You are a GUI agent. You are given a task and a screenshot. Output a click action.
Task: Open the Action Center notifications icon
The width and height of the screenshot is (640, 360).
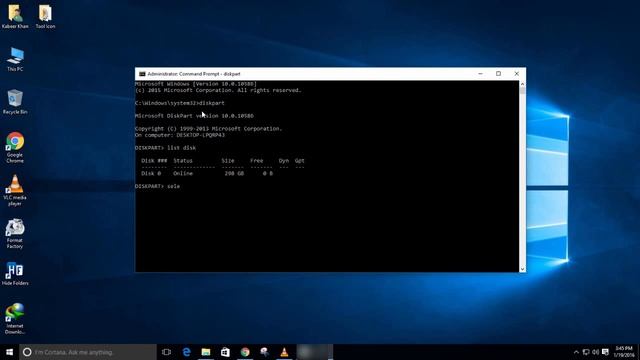pos(605,352)
